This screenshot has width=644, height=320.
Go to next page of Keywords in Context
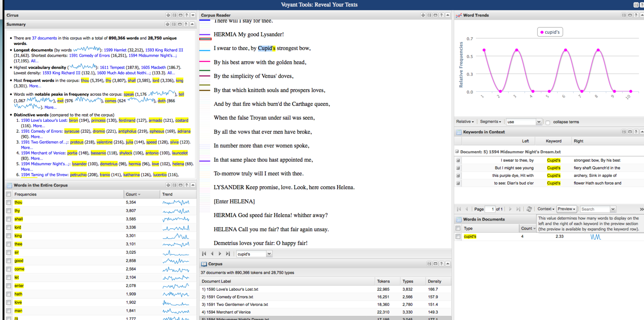(510, 209)
